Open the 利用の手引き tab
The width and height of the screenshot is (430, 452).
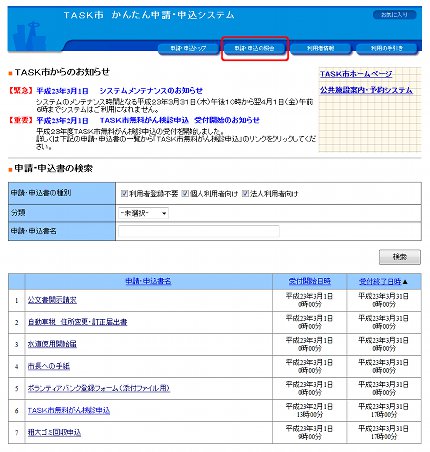click(x=387, y=48)
